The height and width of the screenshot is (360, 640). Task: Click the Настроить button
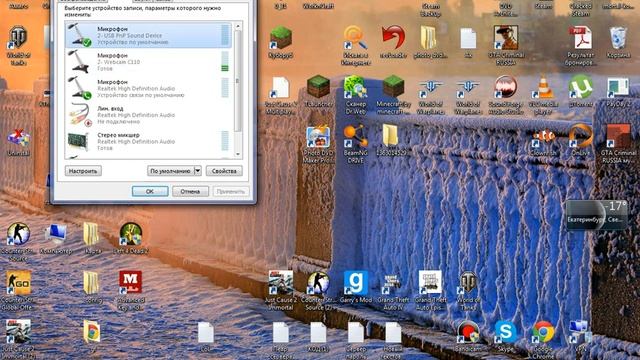(x=83, y=171)
